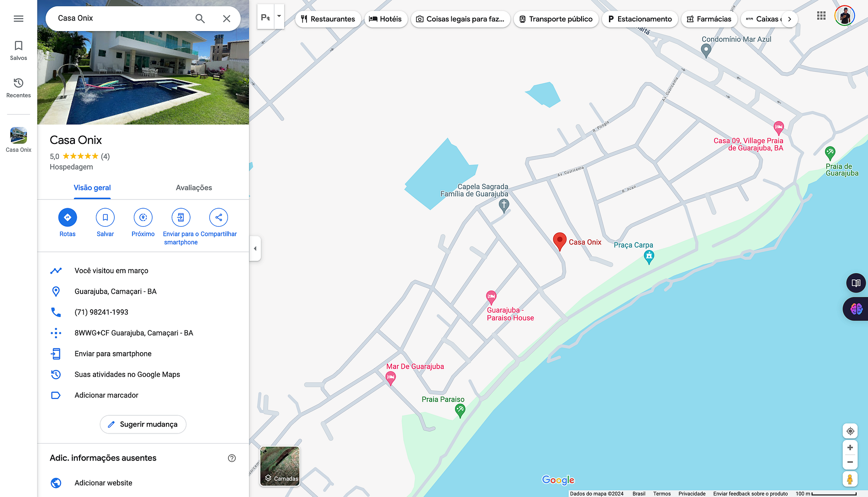The image size is (868, 497).
Task: Toggle the Camadas satellite layer view
Action: point(280,466)
